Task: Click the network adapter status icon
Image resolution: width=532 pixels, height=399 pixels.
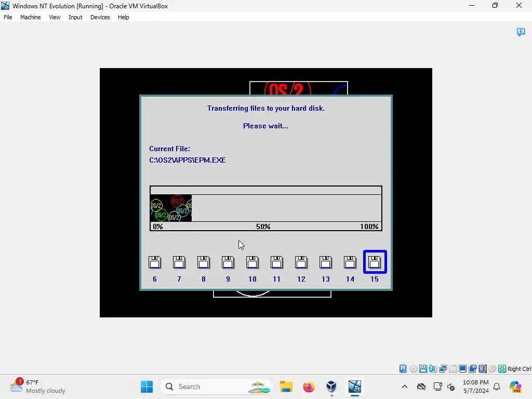Action: [443, 368]
